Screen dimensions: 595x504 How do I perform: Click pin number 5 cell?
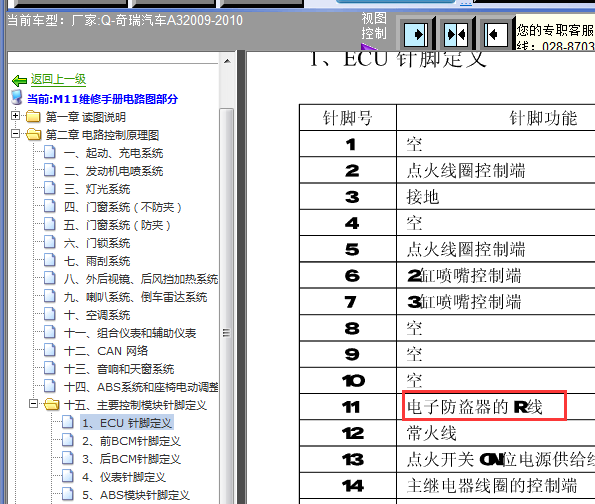348,249
